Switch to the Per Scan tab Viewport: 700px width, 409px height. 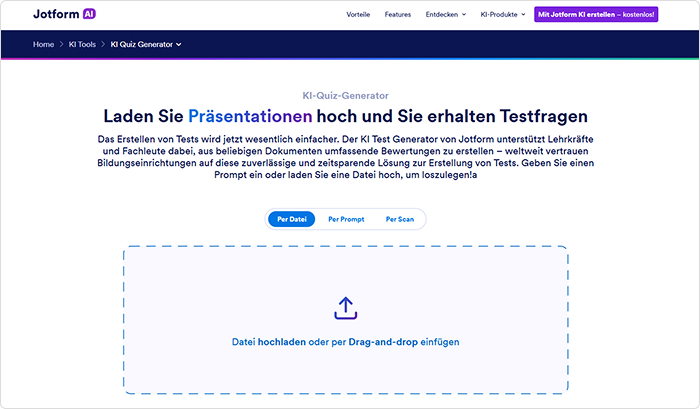(x=400, y=219)
